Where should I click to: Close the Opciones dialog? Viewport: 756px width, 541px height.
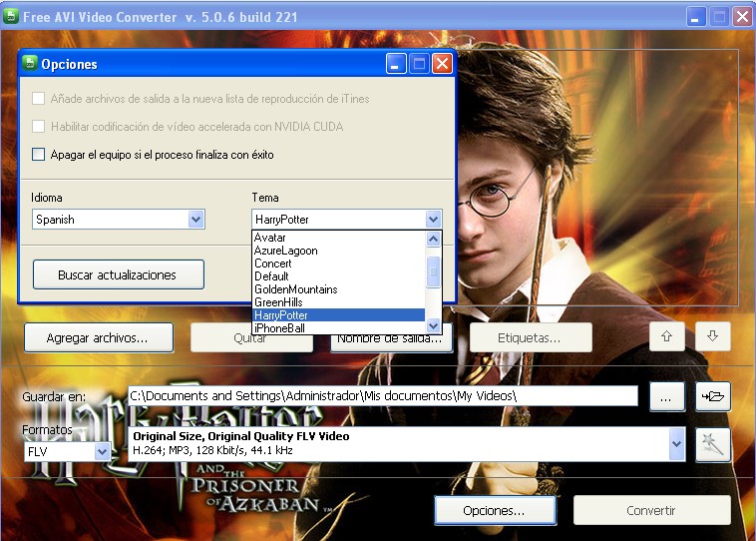point(442,64)
